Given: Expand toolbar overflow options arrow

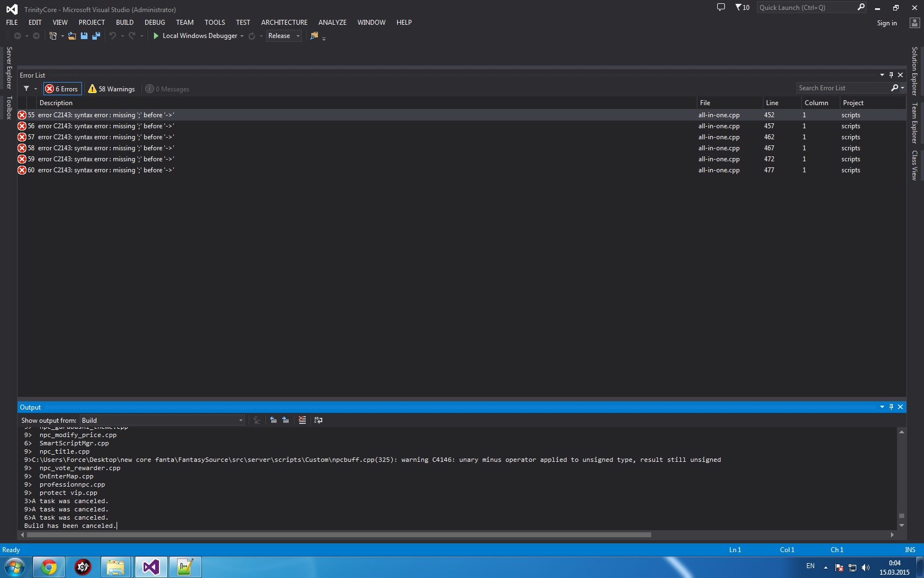Looking at the screenshot, I should click(x=324, y=39).
